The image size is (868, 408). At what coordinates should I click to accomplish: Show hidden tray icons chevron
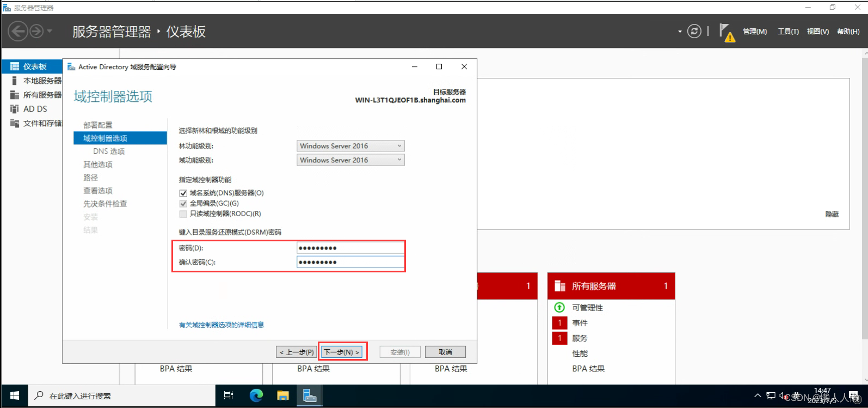click(758, 396)
